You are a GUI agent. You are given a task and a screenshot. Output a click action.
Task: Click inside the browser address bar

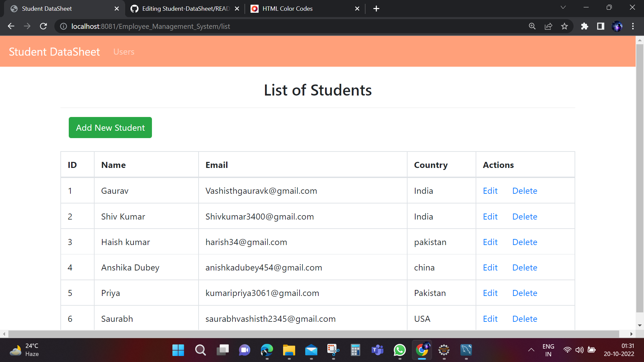pos(235,26)
